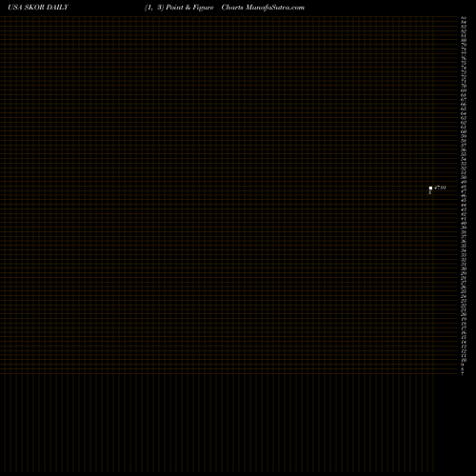The image size is (476, 476).
Task: Click the white square price marker
Action: [x=430, y=188]
